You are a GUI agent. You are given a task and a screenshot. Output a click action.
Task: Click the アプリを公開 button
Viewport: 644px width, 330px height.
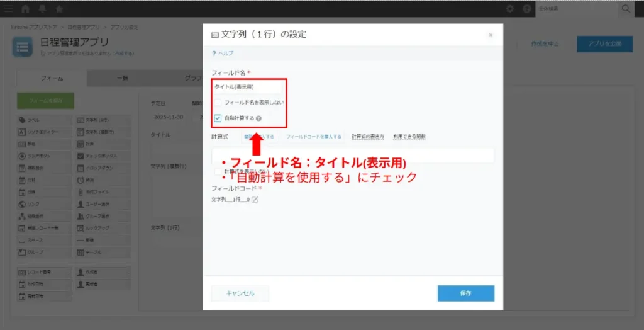604,44
